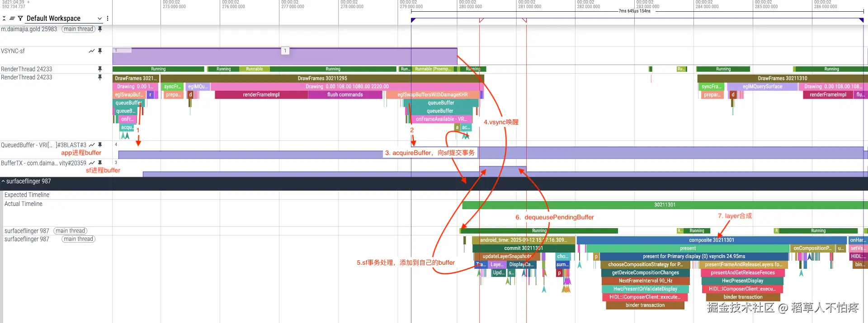Click the BufferTX counter step block
The width and height of the screenshot is (868, 323).
pos(503,171)
